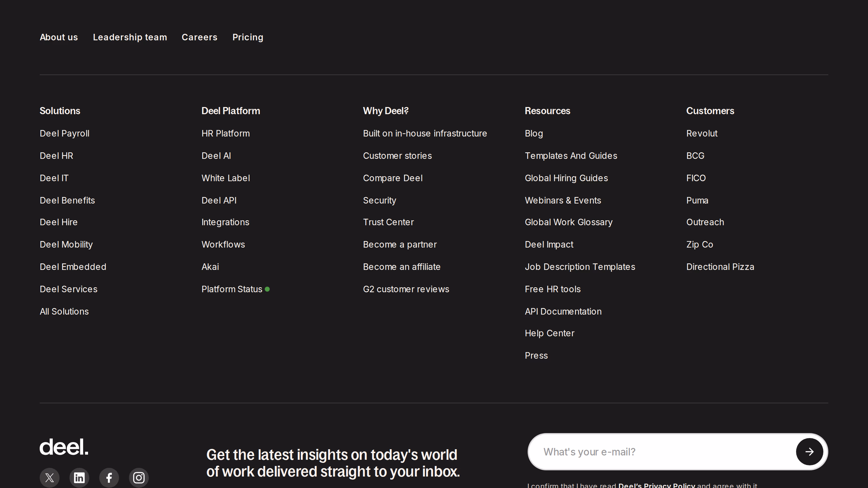Image resolution: width=868 pixels, height=488 pixels.
Task: Open Deel's LinkedIn page icon
Action: pyautogui.click(x=79, y=477)
